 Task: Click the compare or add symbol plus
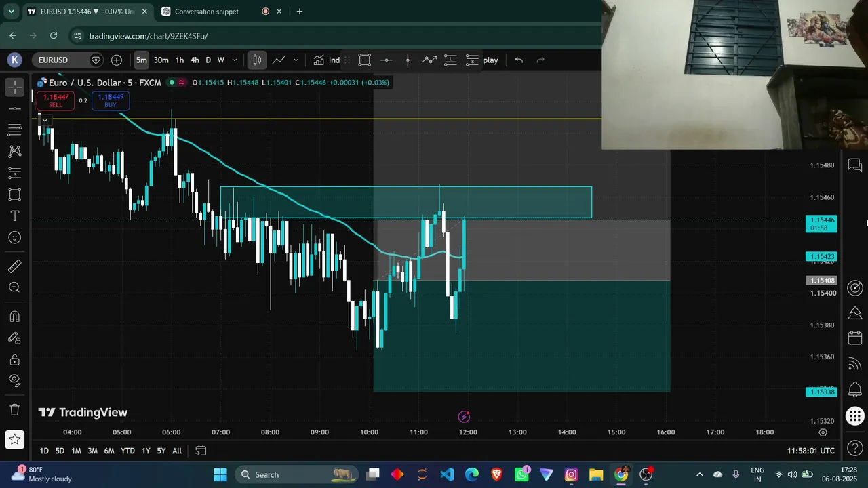tap(117, 60)
